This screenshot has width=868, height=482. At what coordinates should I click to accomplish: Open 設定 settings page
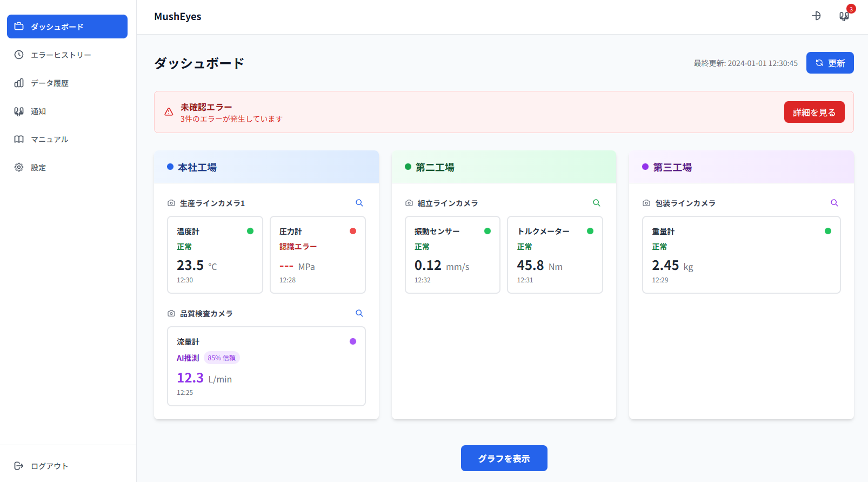coord(38,167)
